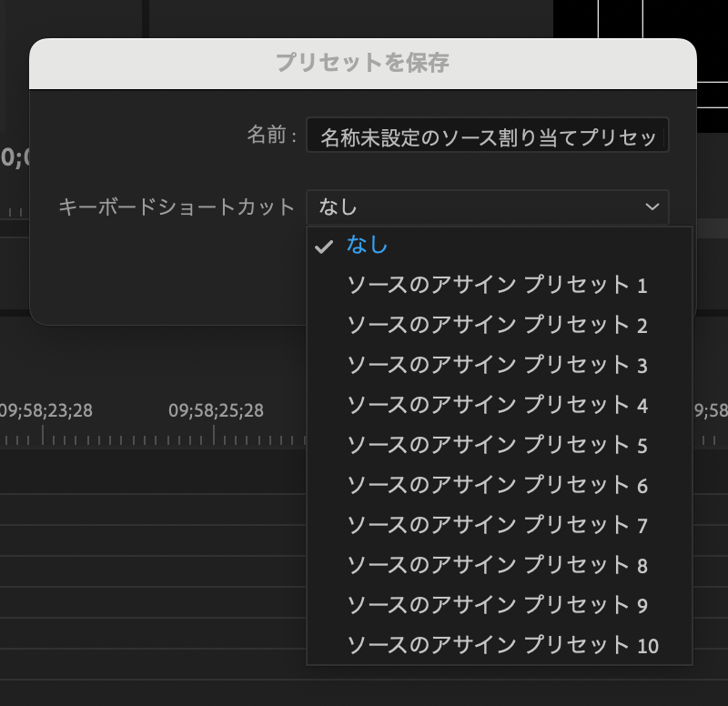Pick ソースのアサイン プリセット 2 shortcut
This screenshot has height=706, width=728.
click(497, 326)
